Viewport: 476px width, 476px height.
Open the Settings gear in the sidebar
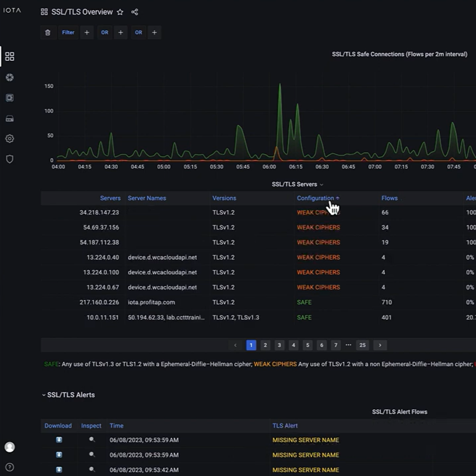click(9, 138)
